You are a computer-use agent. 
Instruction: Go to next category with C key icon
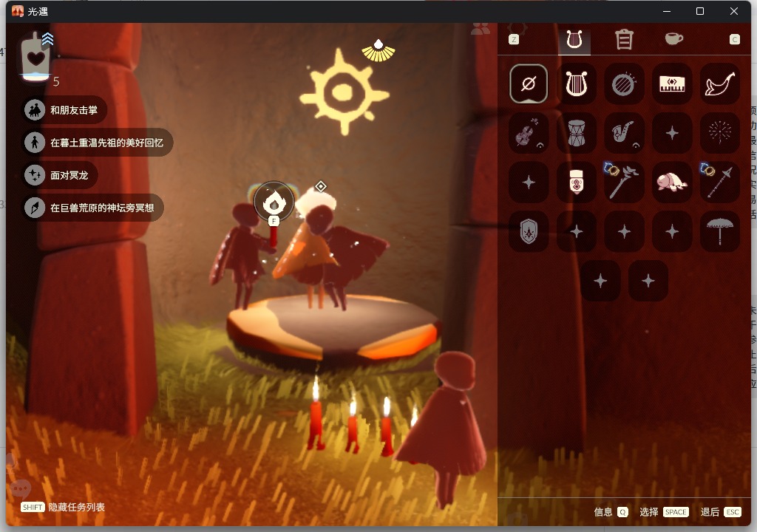click(734, 40)
